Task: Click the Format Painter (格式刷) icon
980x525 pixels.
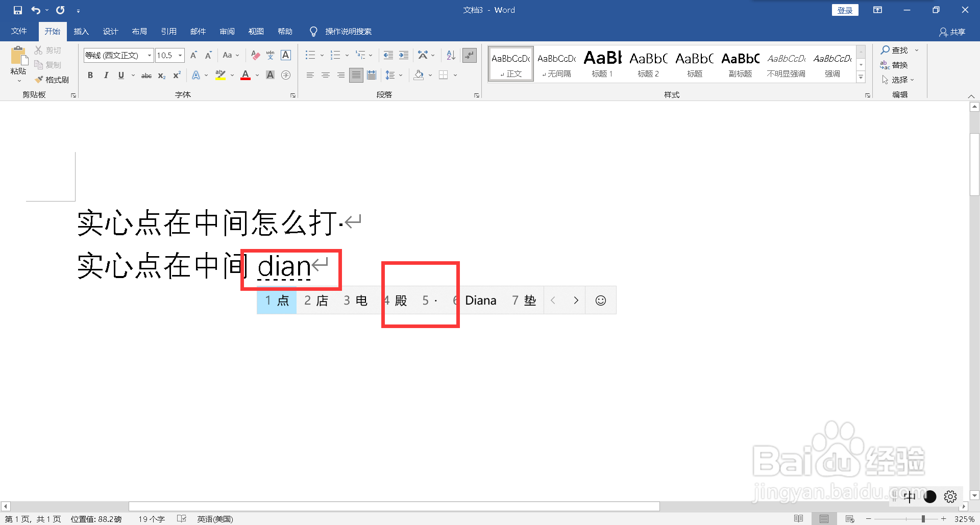Action: point(39,80)
